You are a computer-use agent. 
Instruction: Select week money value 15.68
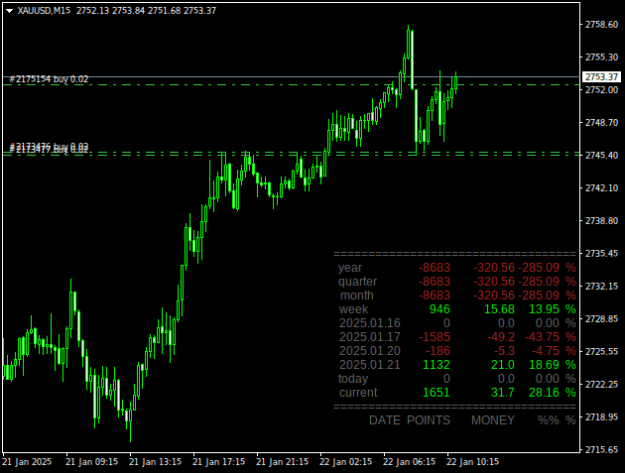click(x=499, y=310)
